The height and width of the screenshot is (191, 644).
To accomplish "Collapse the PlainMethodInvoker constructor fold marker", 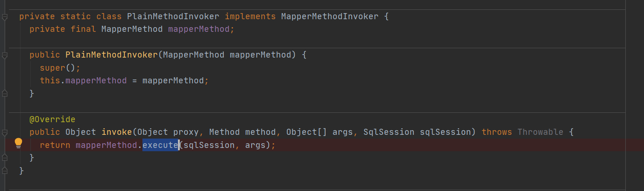I will (5, 55).
